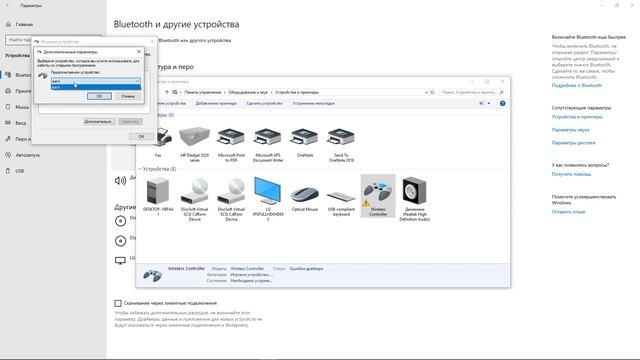Go back using Settings back arrow
Image resolution: width=640 pixels, height=360 pixels.
[8, 6]
